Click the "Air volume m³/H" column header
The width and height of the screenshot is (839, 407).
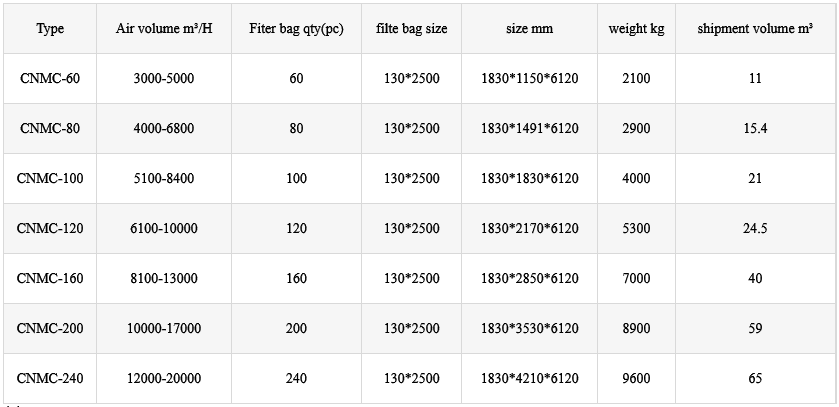coord(165,29)
